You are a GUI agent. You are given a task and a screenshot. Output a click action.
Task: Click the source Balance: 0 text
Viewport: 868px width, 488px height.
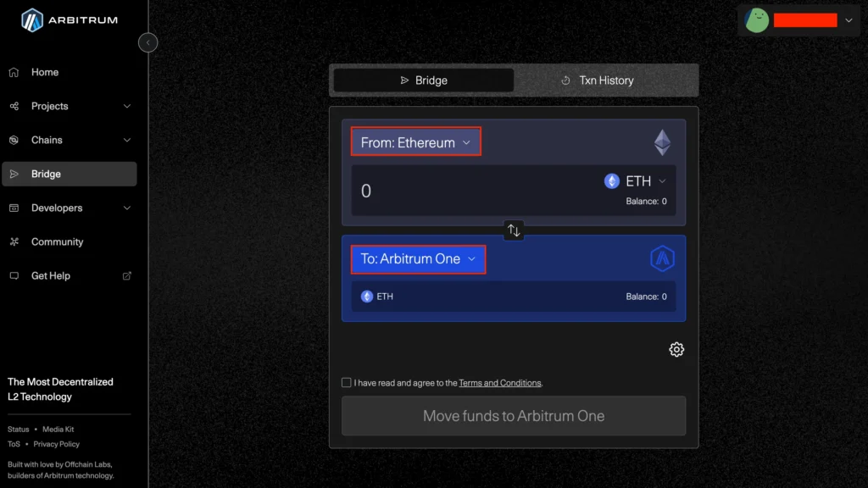(x=646, y=202)
